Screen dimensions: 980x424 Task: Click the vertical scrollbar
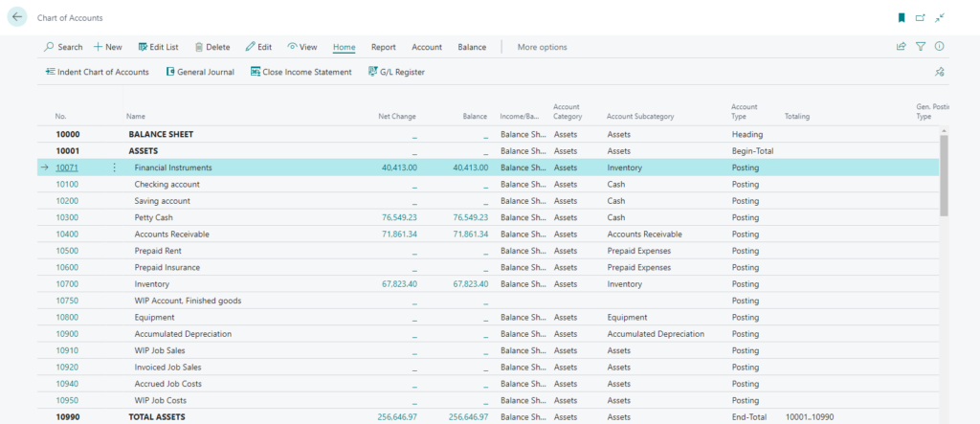pos(945,176)
